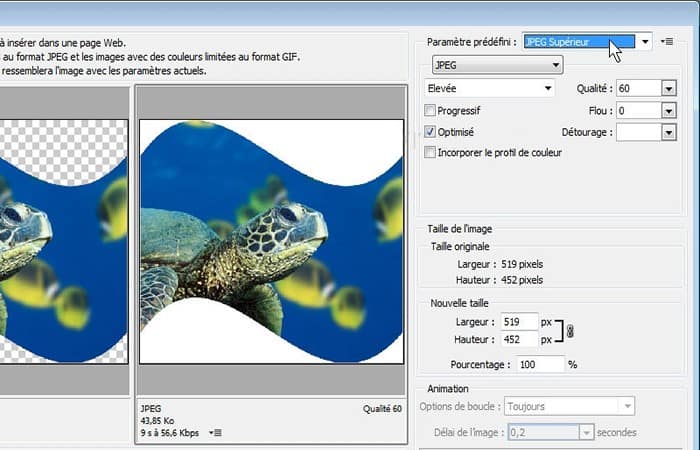Enable the Progressif checkbox
The image size is (700, 450).
point(429,110)
